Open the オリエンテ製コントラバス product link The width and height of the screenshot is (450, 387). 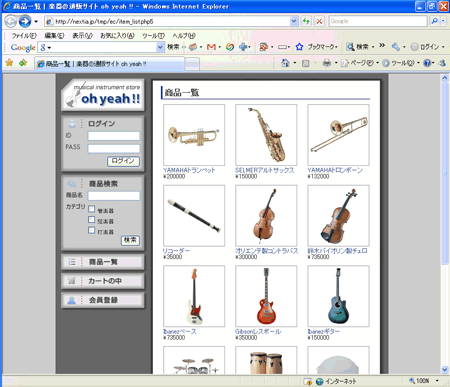click(x=267, y=251)
